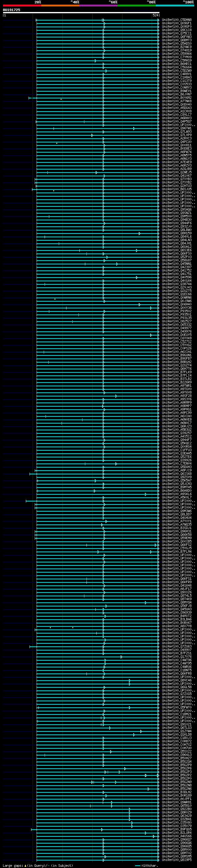The height and width of the screenshot is (868, 197).
Task: Click hit label UniRef100_A7TNK8
Action: click(x=177, y=101)
